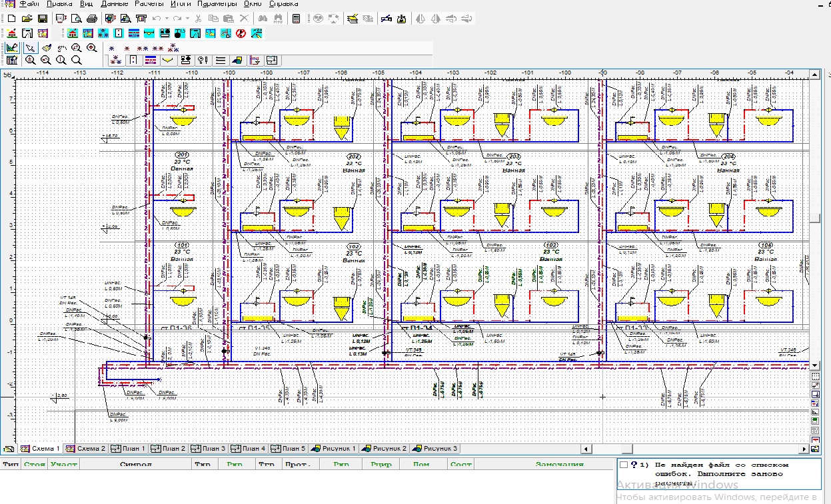Screen dimensions: 831x504
Task: Open the Рисунок 1 tab
Action: (335, 449)
